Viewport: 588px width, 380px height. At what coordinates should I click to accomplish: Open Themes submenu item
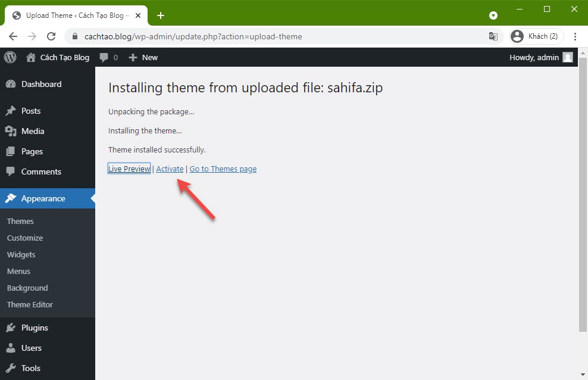click(20, 221)
